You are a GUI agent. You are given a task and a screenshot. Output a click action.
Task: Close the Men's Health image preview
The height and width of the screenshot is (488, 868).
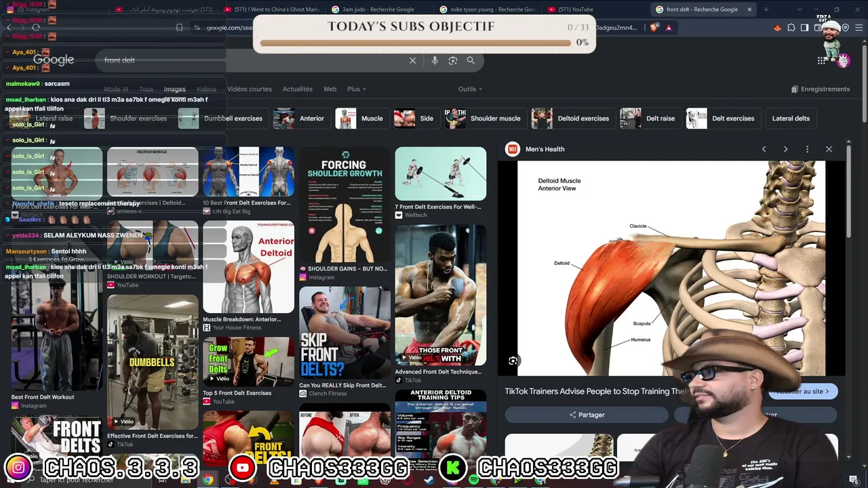(829, 149)
